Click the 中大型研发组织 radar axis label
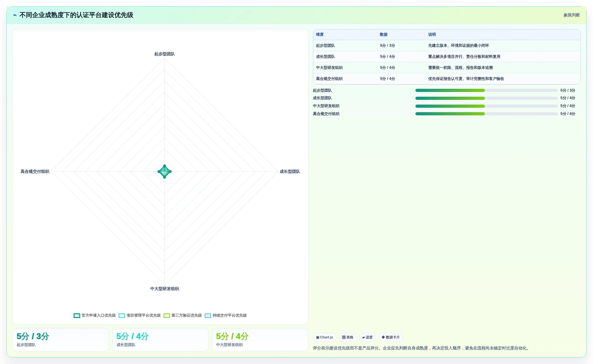593x364 pixels. pos(164,289)
